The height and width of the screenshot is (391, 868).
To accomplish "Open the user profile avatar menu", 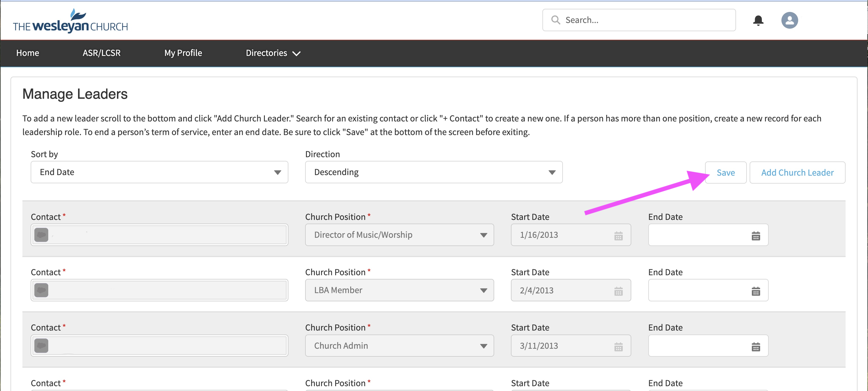I will coord(789,20).
